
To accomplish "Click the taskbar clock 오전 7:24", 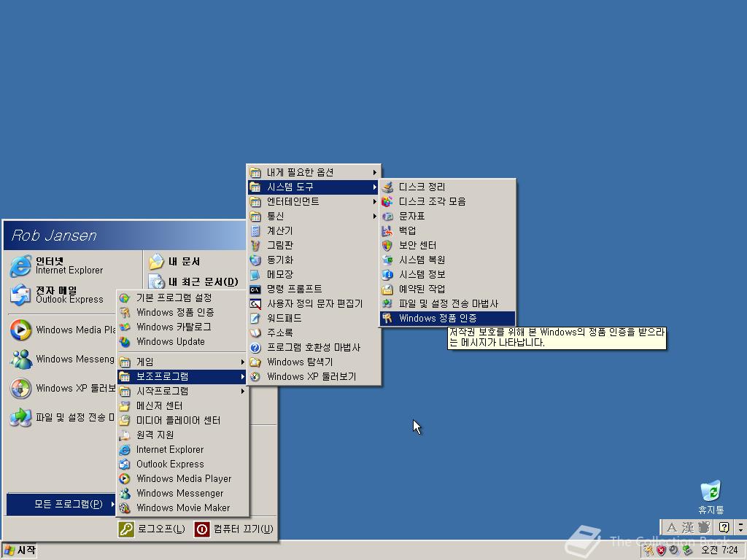I will point(719,551).
